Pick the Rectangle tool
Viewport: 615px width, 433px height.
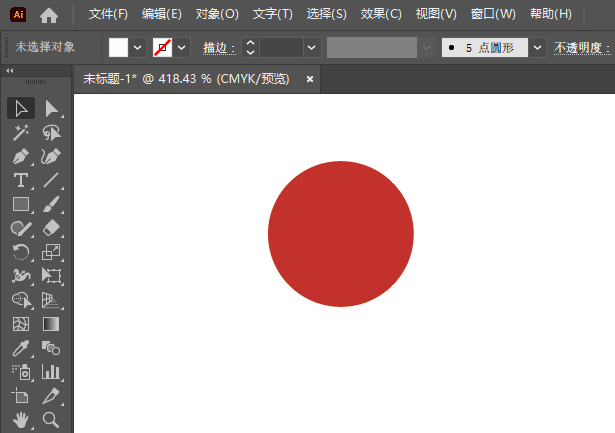pos(21,204)
